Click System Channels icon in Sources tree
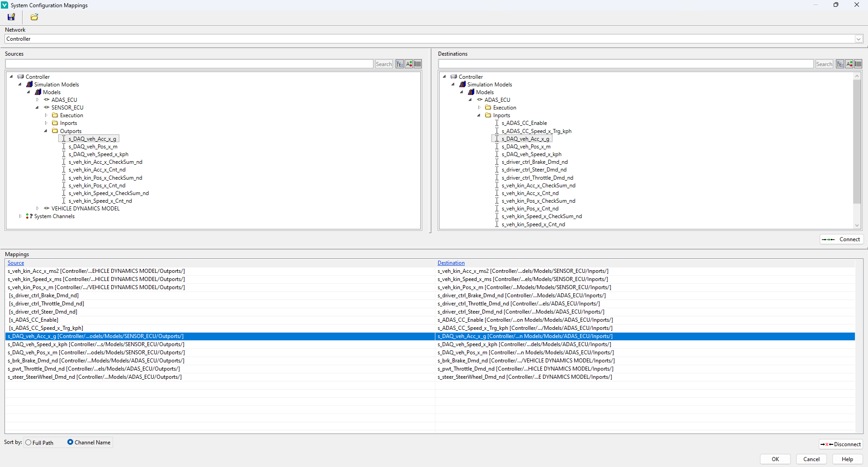868x467 pixels. (x=29, y=216)
